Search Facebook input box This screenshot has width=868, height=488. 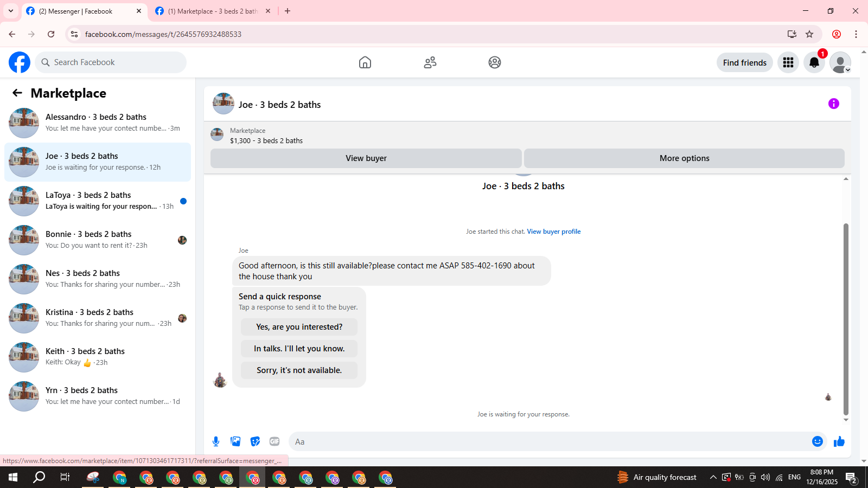111,62
